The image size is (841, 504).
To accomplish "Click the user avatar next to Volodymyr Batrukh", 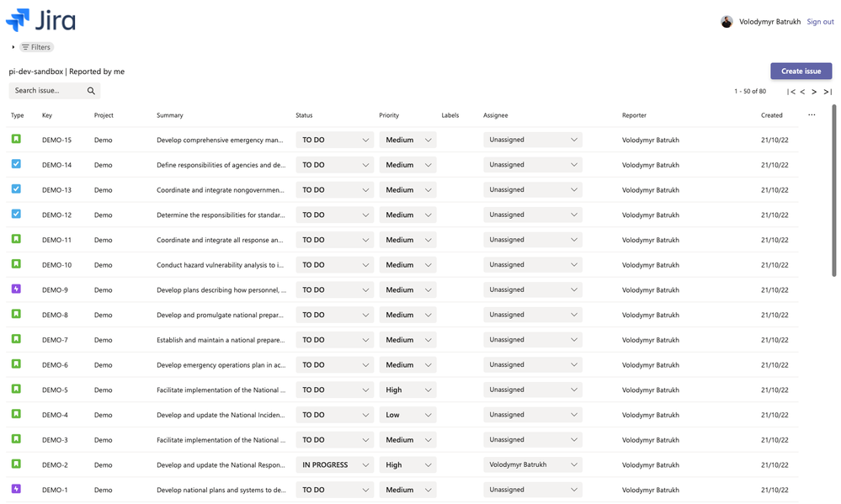I will [727, 21].
